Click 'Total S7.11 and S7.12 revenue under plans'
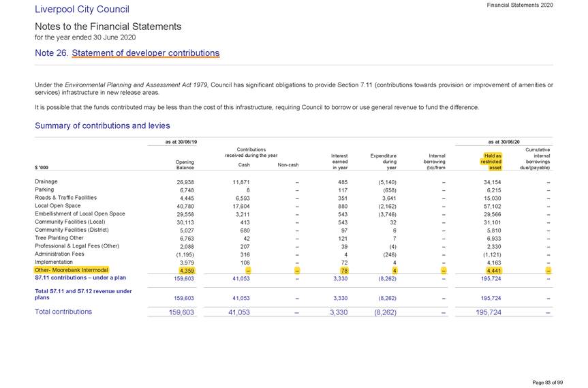 [x=83, y=294]
